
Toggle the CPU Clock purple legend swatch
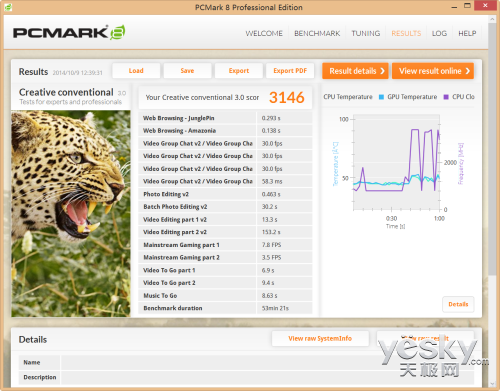pyautogui.click(x=446, y=97)
